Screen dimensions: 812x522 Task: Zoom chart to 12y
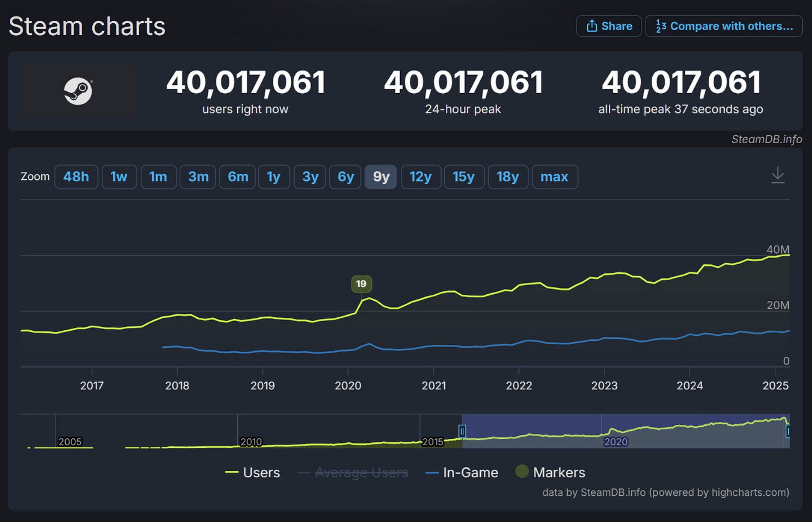click(x=421, y=177)
